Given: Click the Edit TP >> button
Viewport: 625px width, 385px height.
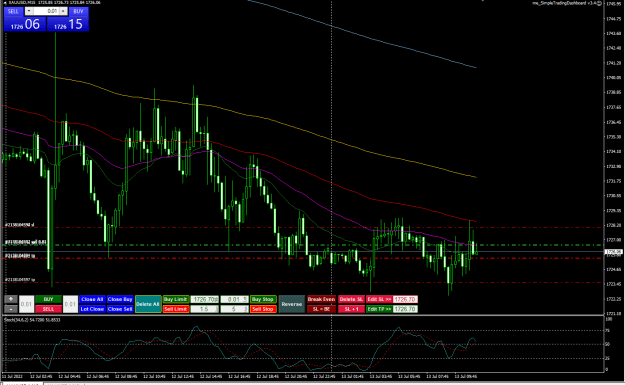Looking at the screenshot, I should [379, 309].
